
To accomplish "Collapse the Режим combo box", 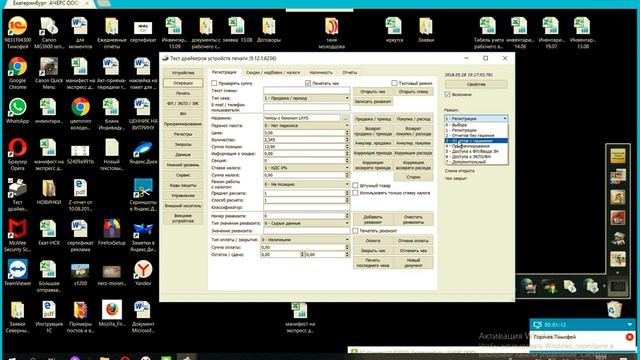I will click(476, 118).
